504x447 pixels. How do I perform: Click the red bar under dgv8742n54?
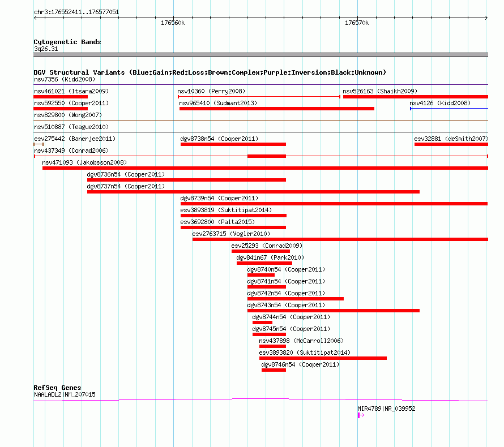pos(296,299)
